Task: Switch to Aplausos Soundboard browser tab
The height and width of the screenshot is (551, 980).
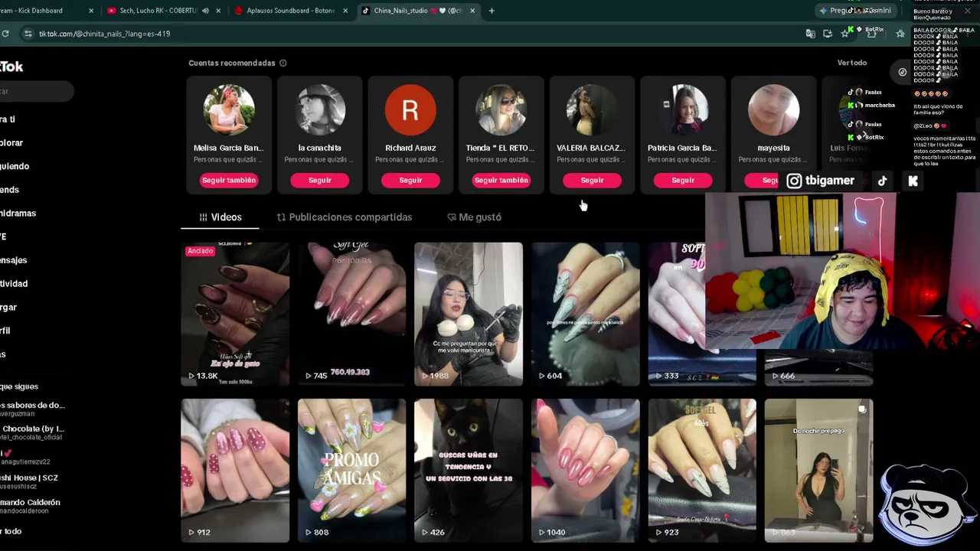Action: pos(290,11)
